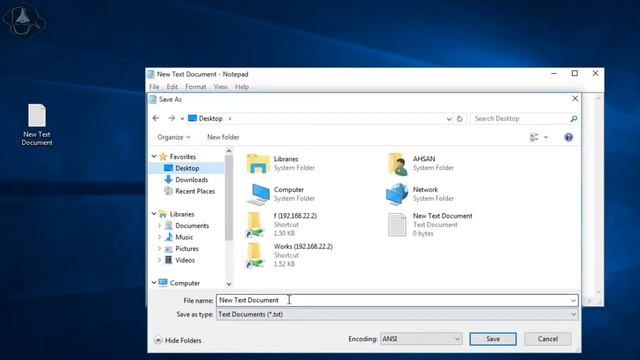Select Libraries in the navigation pane

pos(182,214)
